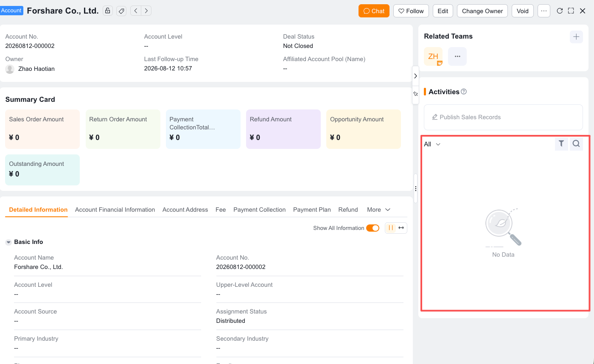Image resolution: width=594 pixels, height=364 pixels.
Task: Start a Chat about this account
Action: (x=374, y=11)
